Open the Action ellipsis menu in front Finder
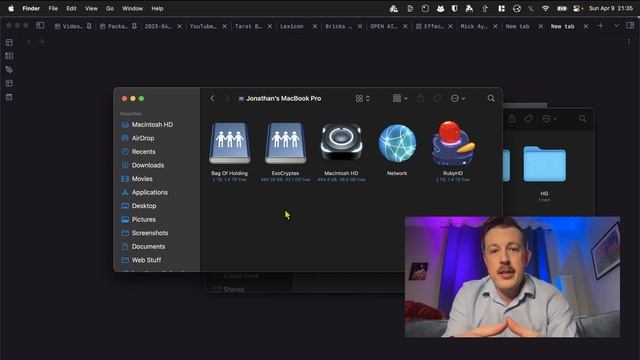This screenshot has height=360, width=640. tap(458, 98)
